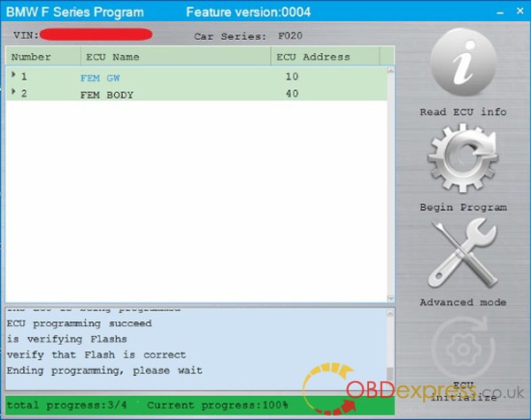Expand row 2 arrow in ECU list
Image resolution: width=531 pixels, height=420 pixels.
click(13, 91)
